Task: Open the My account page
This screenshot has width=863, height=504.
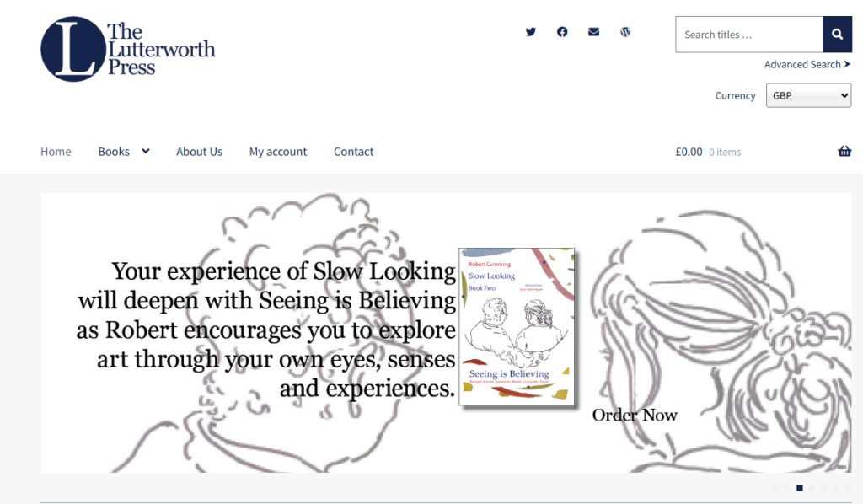Action: click(278, 152)
